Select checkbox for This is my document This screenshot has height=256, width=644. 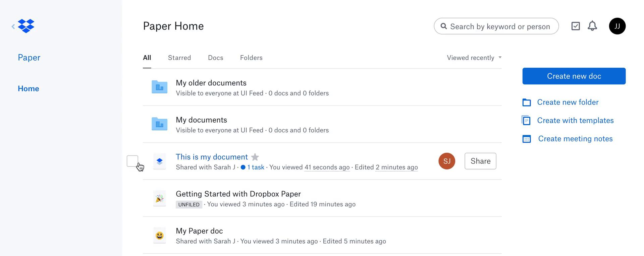[x=132, y=161]
